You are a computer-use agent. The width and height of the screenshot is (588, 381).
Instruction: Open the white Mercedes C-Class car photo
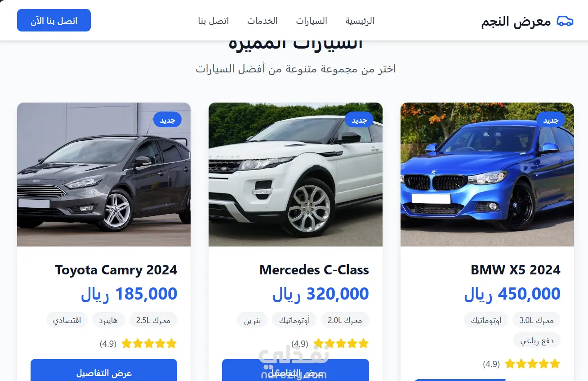(x=295, y=175)
